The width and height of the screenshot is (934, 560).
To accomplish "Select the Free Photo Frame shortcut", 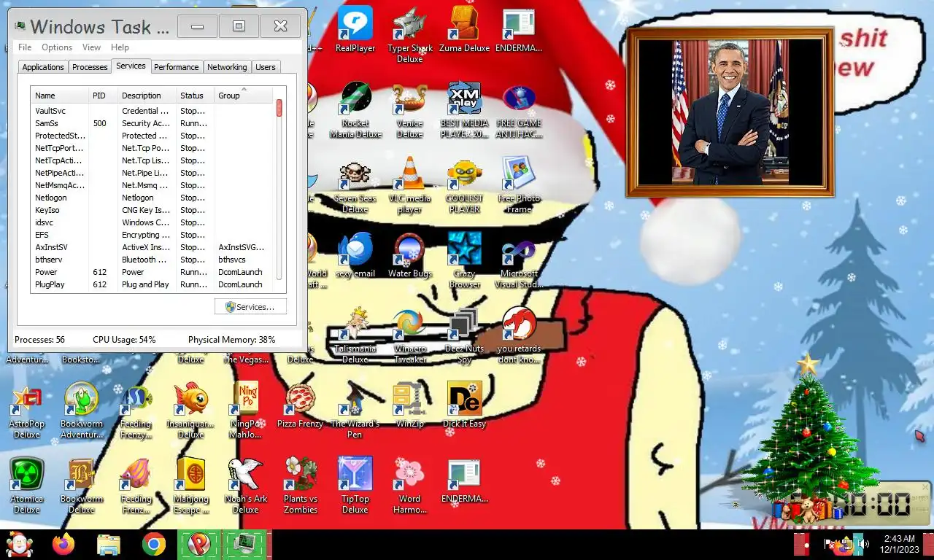I will pos(520,185).
